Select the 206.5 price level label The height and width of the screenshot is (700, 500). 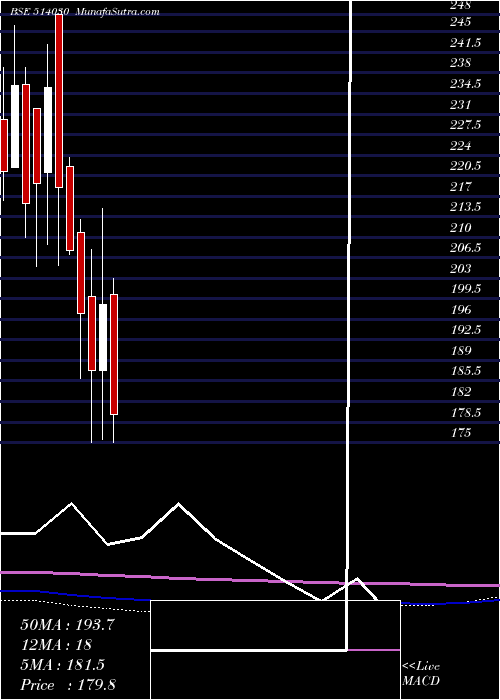(x=466, y=248)
